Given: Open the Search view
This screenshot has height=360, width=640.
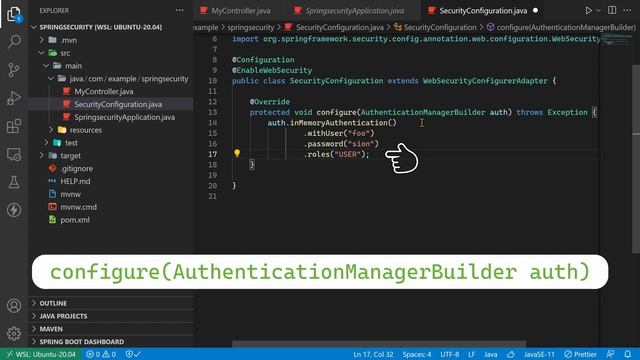Looking at the screenshot, I should click(14, 41).
